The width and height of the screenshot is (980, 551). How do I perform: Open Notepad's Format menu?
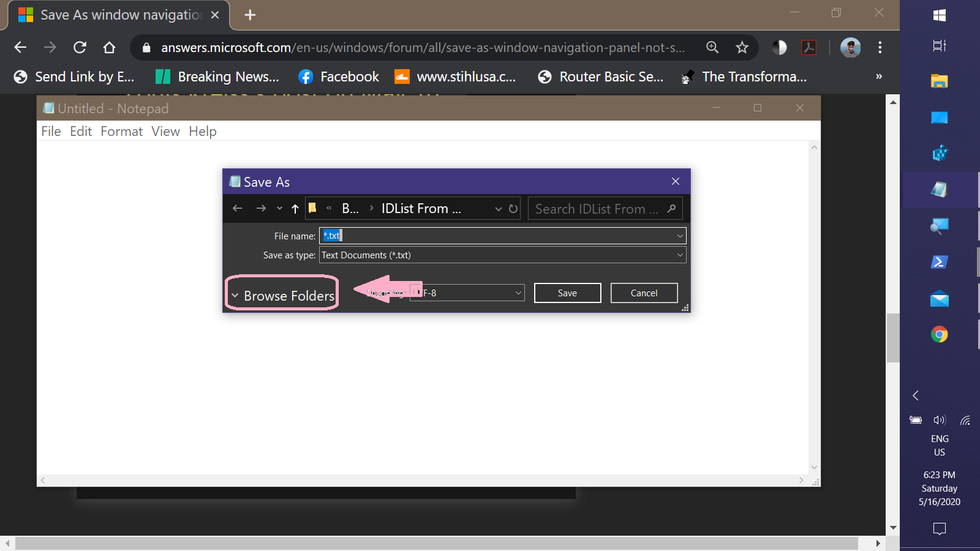click(x=121, y=131)
